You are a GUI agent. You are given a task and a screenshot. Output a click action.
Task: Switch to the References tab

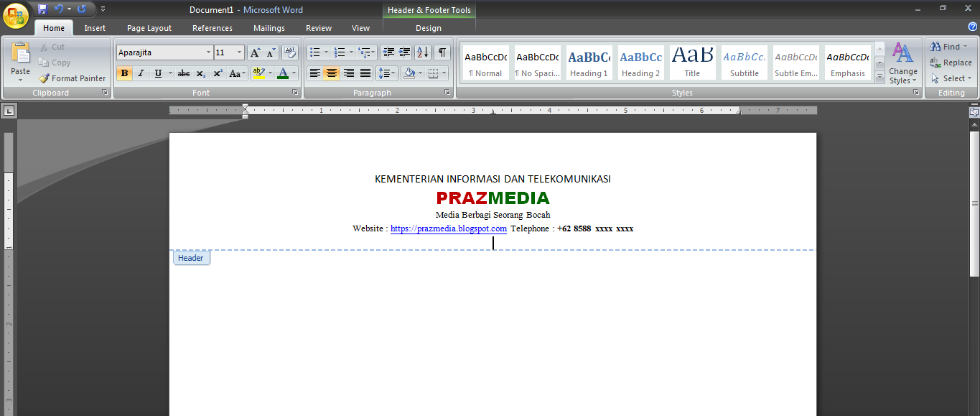tap(213, 28)
